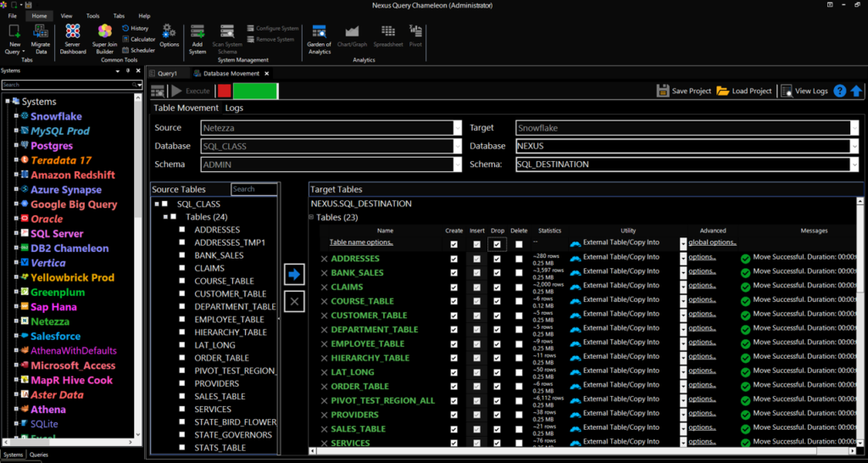Viewport: 868px width, 463px height.
Task: Open the Server Dashboard
Action: point(73,39)
